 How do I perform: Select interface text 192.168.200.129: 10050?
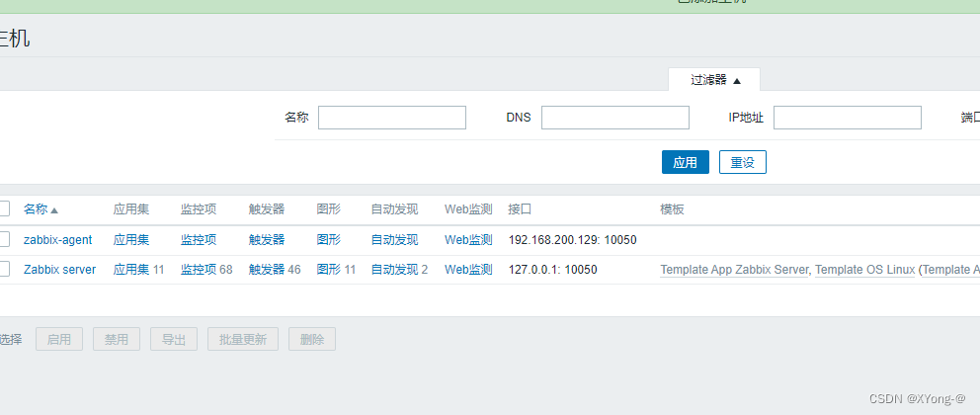(573, 240)
